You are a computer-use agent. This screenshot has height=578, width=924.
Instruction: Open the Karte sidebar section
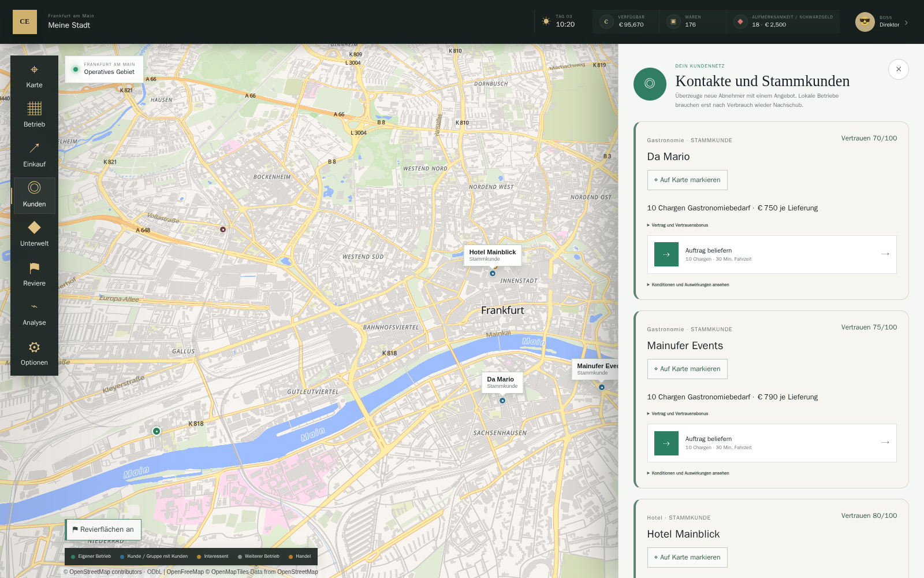tap(34, 77)
